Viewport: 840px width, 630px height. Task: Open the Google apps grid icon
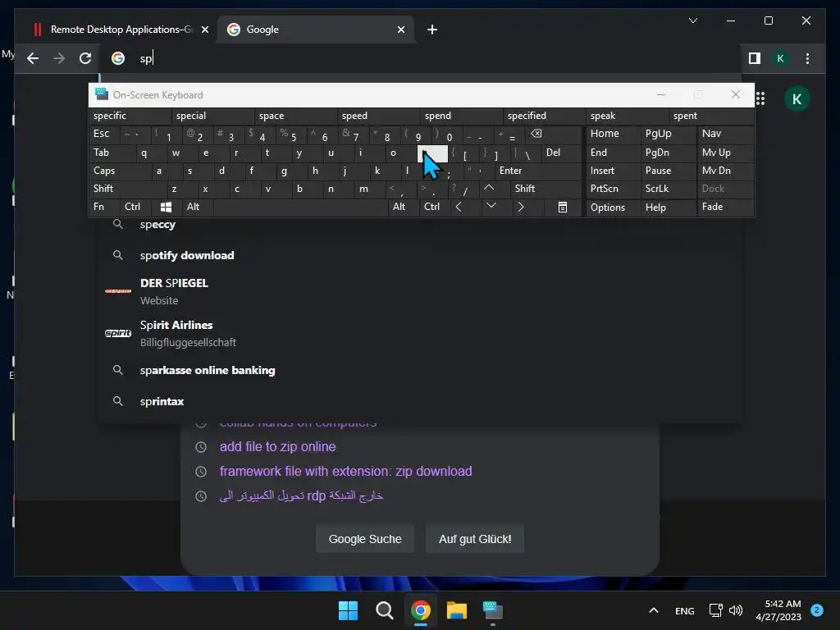point(760,98)
